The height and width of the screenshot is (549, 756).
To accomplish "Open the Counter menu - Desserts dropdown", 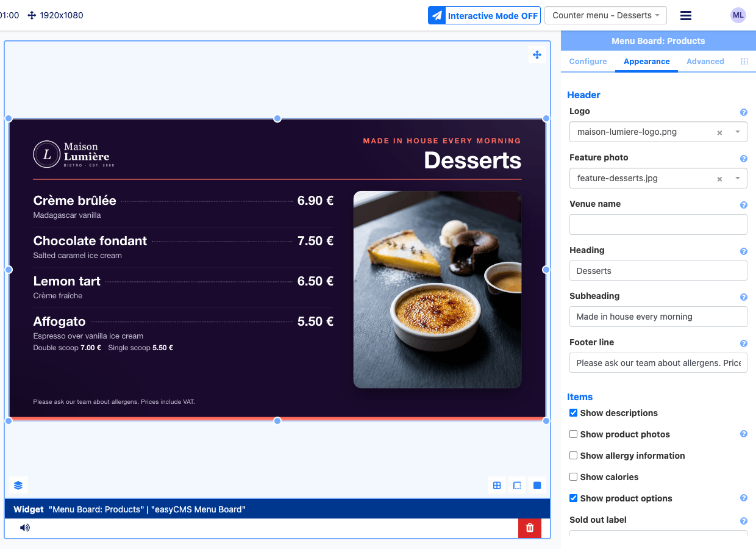I will click(605, 15).
